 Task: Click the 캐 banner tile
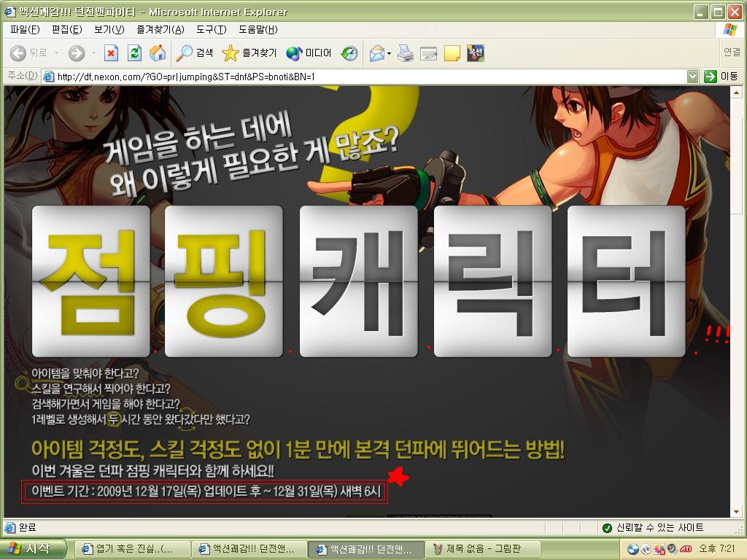tap(359, 281)
